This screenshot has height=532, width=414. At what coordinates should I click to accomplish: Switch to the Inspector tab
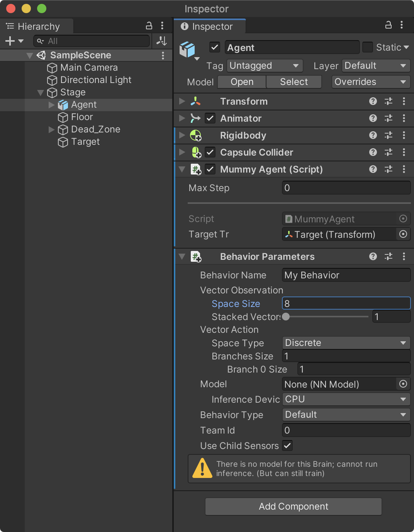coord(210,26)
